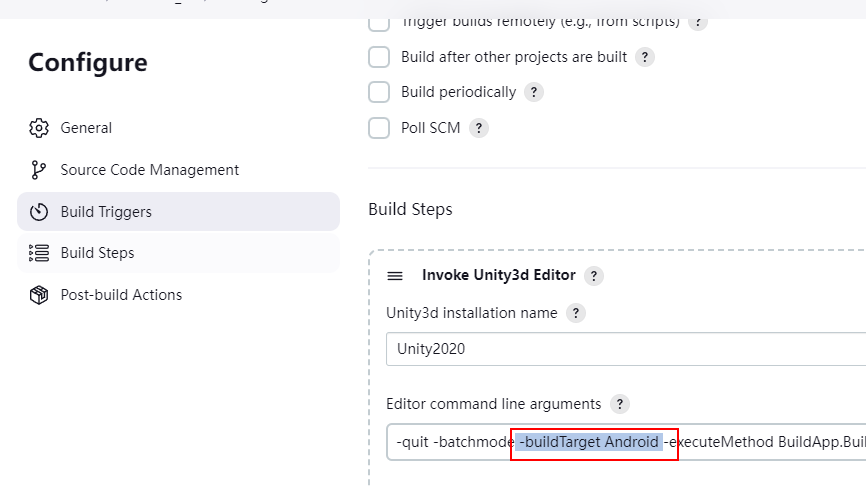Click the Invoke Unity3d Editor drag handle
The height and width of the screenshot is (488, 866).
tap(395, 275)
